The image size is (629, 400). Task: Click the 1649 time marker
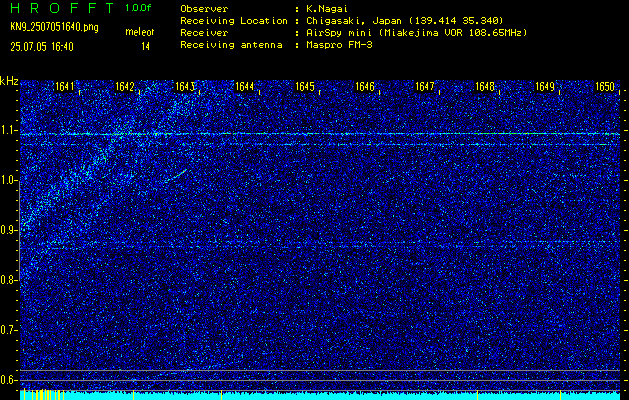coord(545,86)
